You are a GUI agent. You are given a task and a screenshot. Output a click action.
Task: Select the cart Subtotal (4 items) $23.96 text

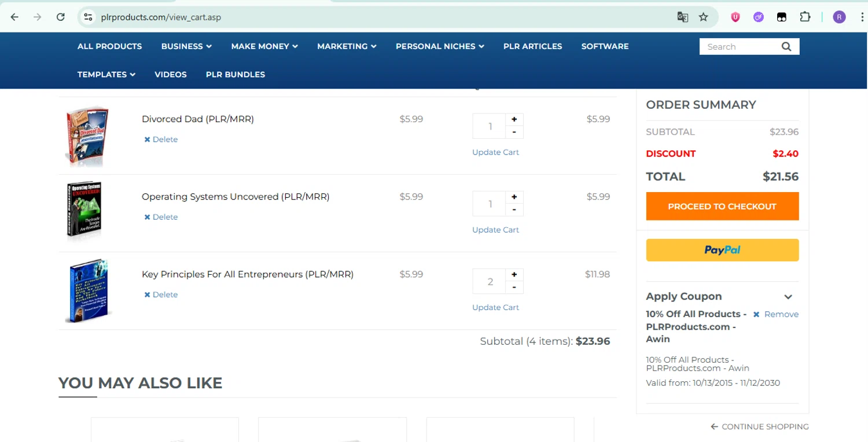(x=545, y=341)
